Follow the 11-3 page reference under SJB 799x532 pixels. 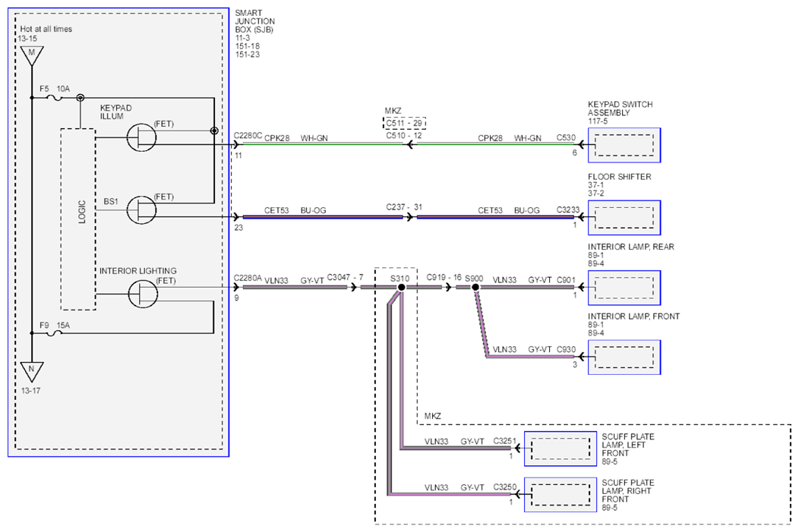(242, 38)
